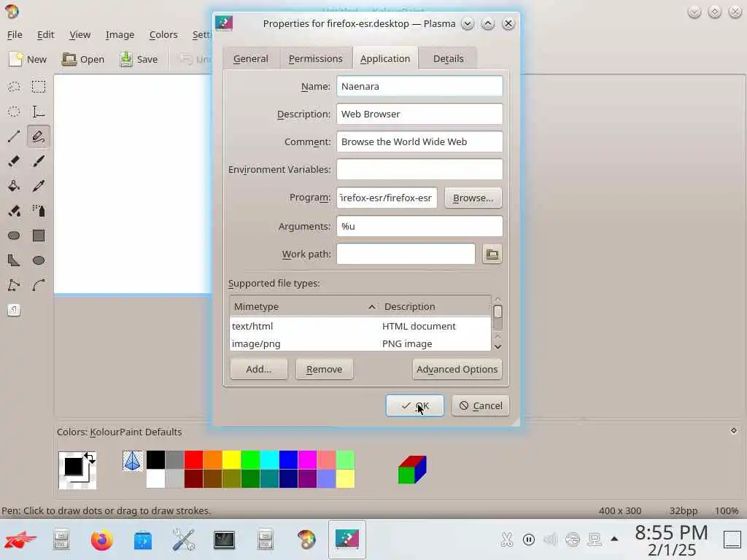Switch to the General tab
Image resolution: width=747 pixels, height=560 pixels.
[x=251, y=58]
